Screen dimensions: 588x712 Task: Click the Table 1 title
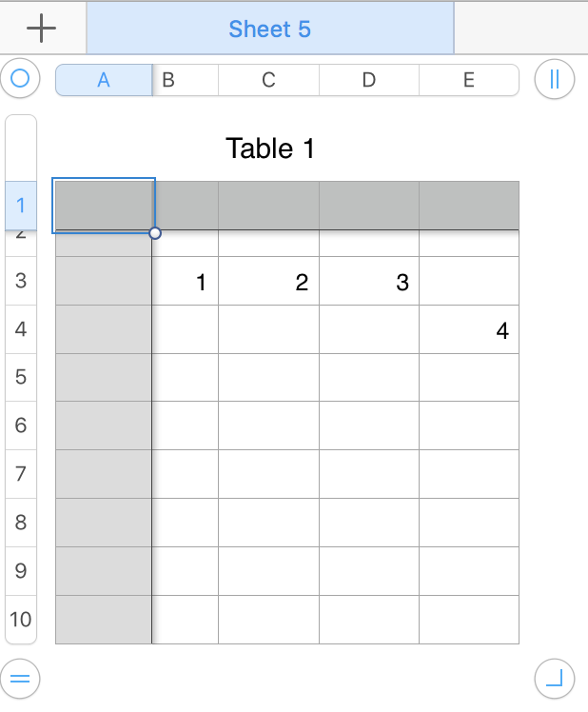(269, 148)
